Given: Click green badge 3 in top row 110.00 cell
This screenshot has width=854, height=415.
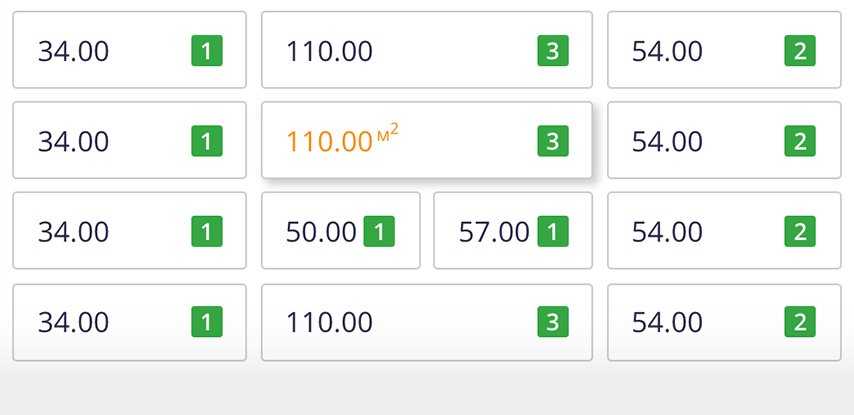Looking at the screenshot, I should pyautogui.click(x=553, y=51).
